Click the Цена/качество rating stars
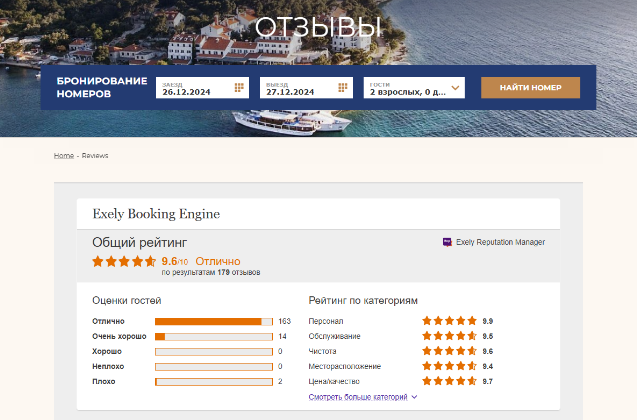This screenshot has width=637, height=420. tap(449, 381)
